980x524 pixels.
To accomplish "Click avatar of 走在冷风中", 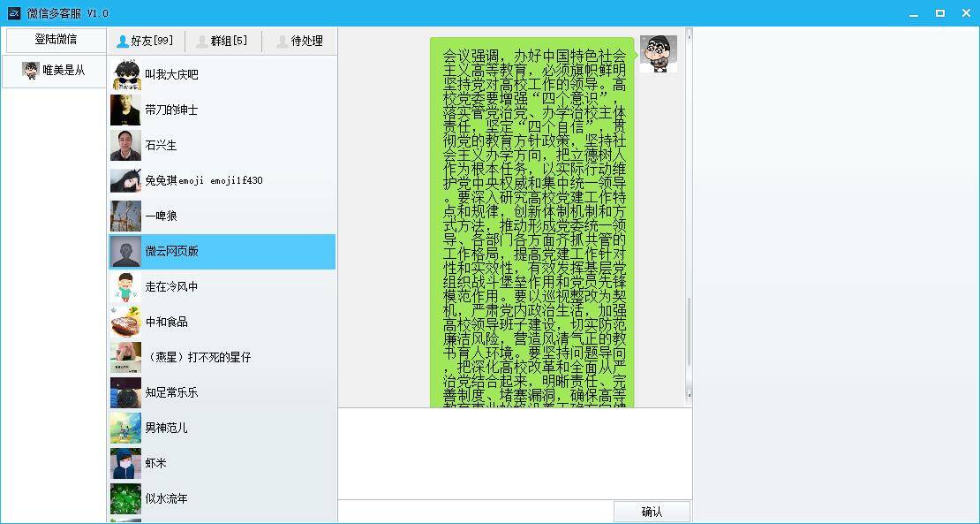I will tap(125, 287).
